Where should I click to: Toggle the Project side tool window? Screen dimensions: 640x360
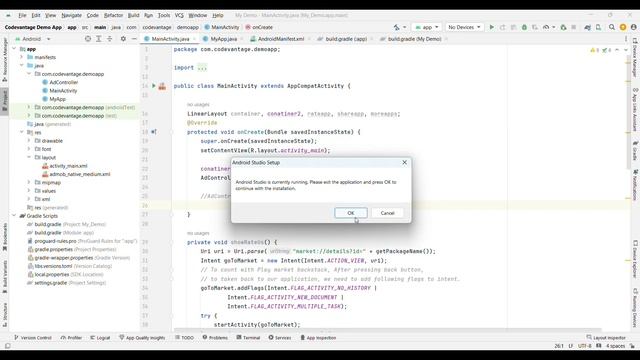(x=4, y=101)
